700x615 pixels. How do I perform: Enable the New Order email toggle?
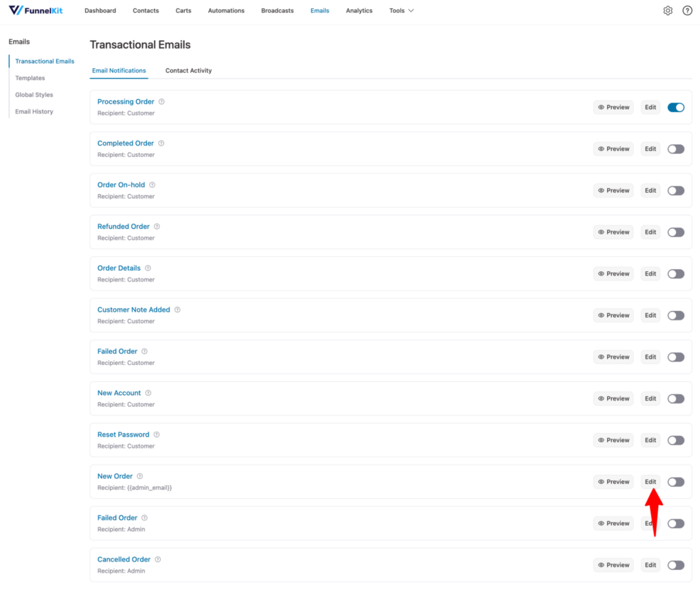(675, 482)
